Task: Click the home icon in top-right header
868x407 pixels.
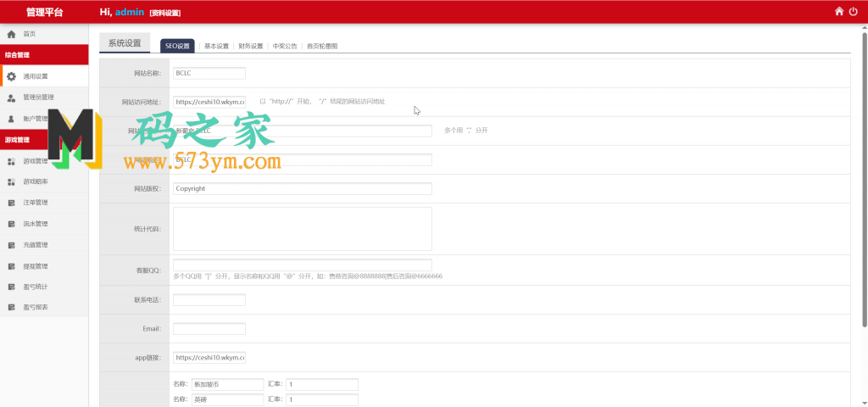Action: [839, 11]
